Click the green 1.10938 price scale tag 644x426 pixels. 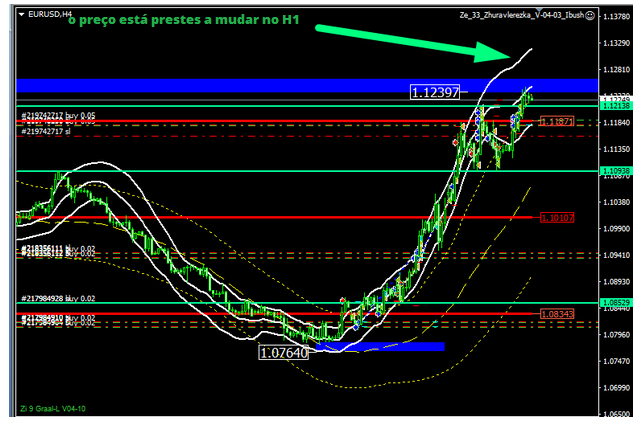pos(615,171)
